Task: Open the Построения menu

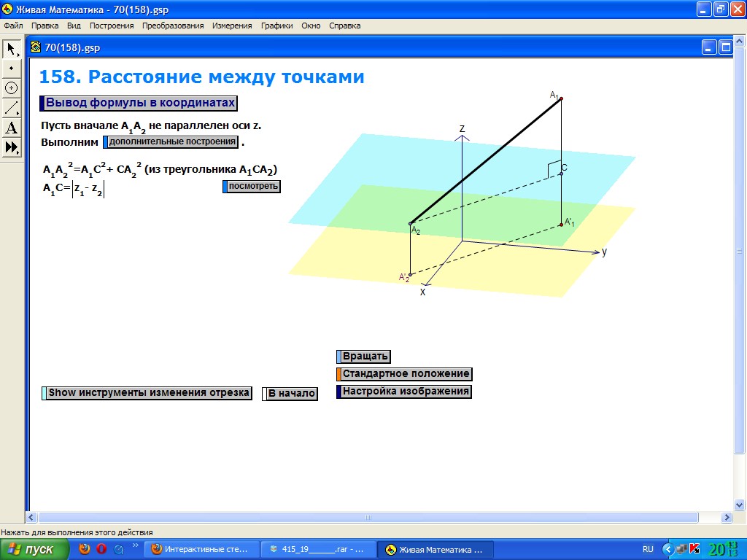Action: 112,26
